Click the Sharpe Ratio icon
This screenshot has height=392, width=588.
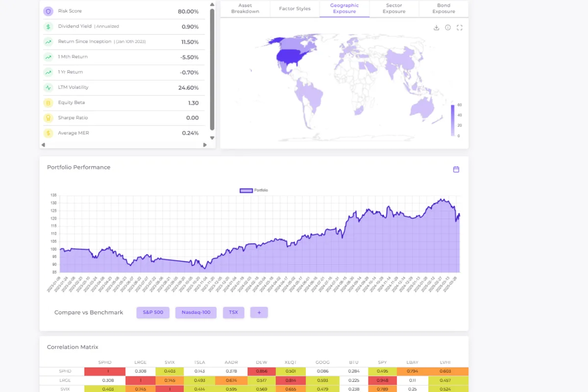tap(48, 118)
